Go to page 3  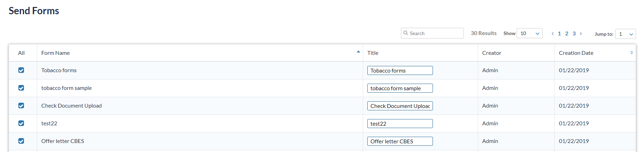click(x=574, y=34)
